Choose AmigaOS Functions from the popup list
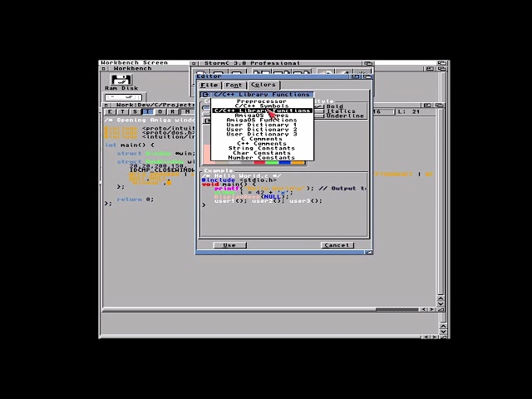Screen dimensions: 532x399 click(x=262, y=120)
